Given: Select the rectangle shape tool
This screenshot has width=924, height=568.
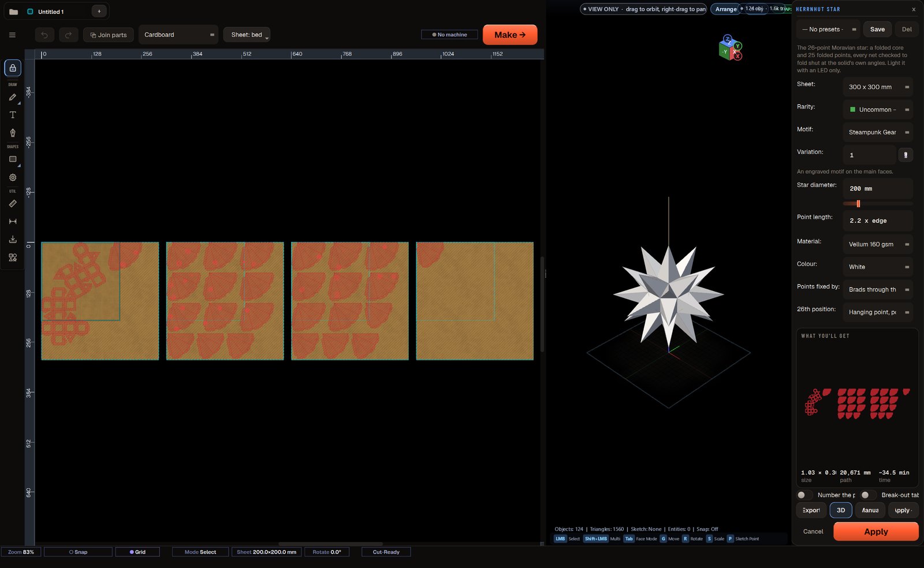Looking at the screenshot, I should pyautogui.click(x=13, y=159).
